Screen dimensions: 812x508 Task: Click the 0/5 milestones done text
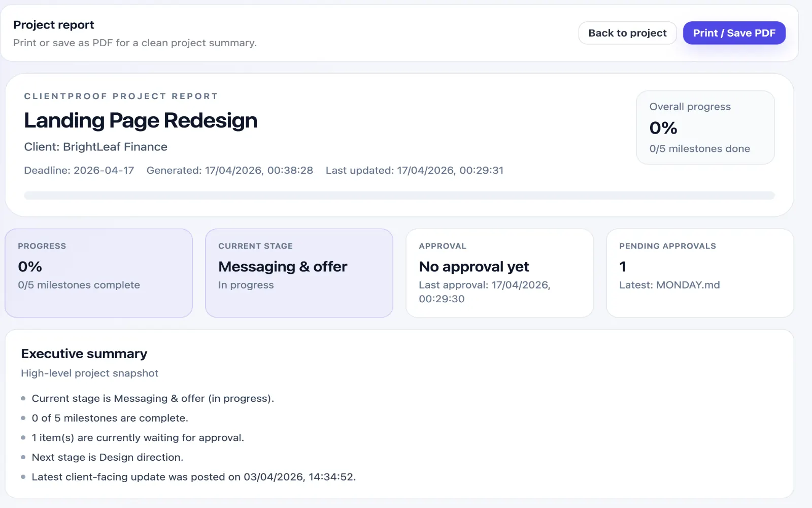700,149
